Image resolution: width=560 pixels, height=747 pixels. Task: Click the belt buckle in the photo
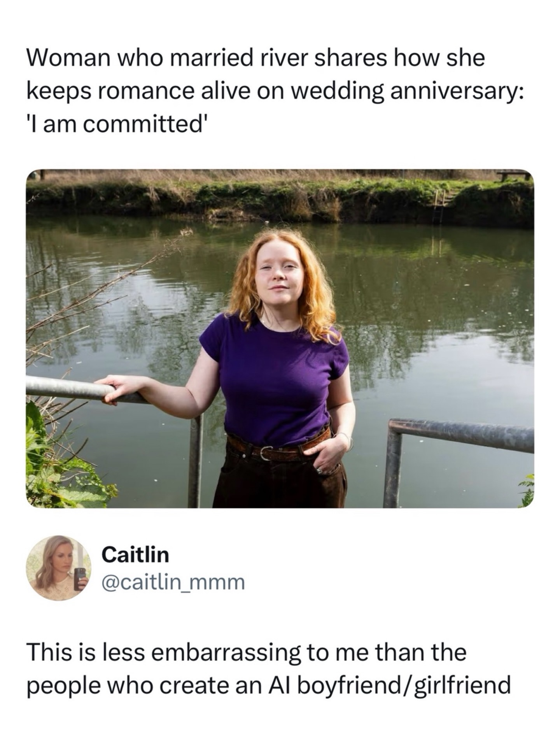(x=265, y=453)
